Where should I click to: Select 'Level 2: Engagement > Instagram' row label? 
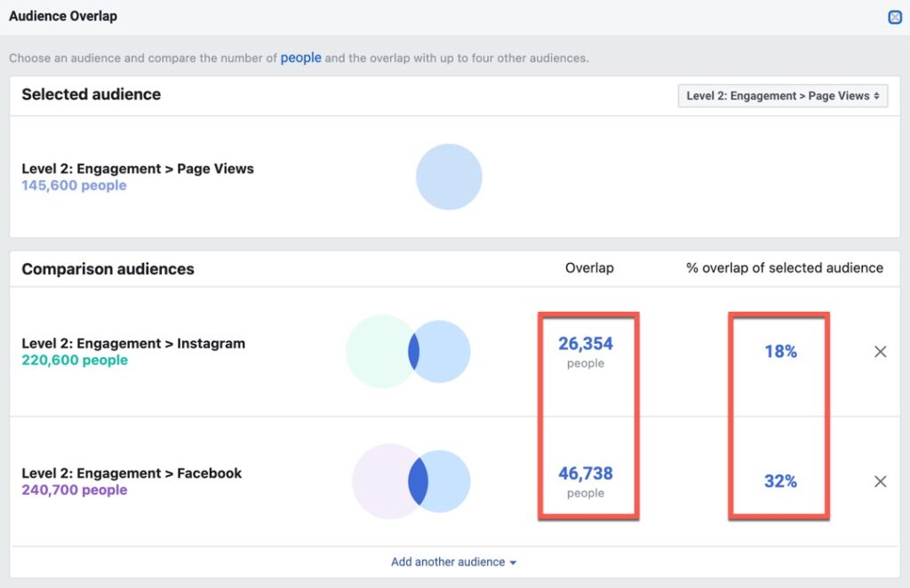click(x=133, y=343)
